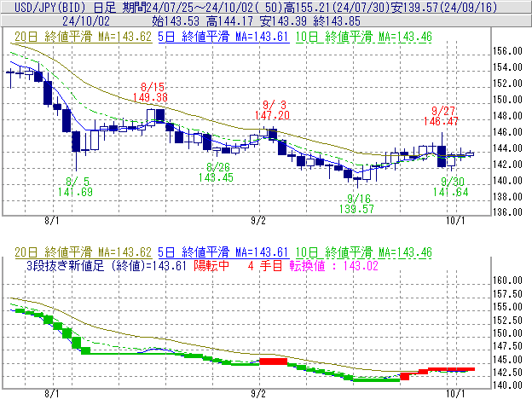Click the 5日 MA=143.61 legend above the 新値足 chart

(223, 252)
